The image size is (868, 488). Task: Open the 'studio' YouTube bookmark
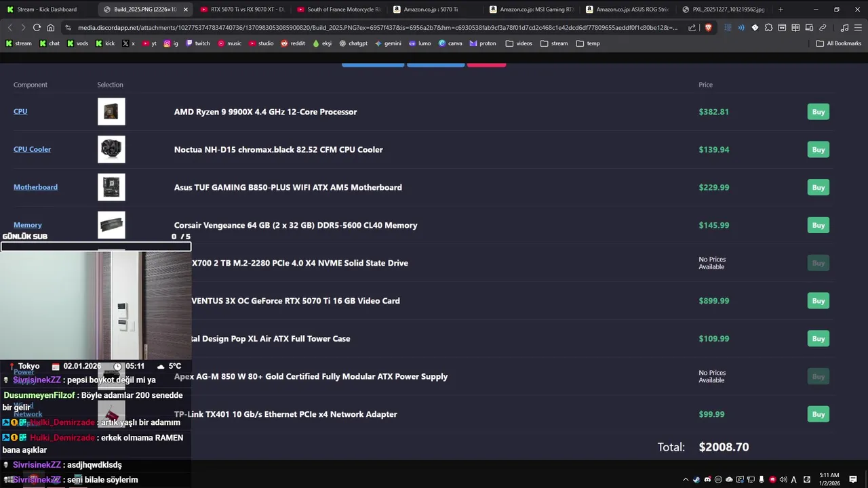262,43
